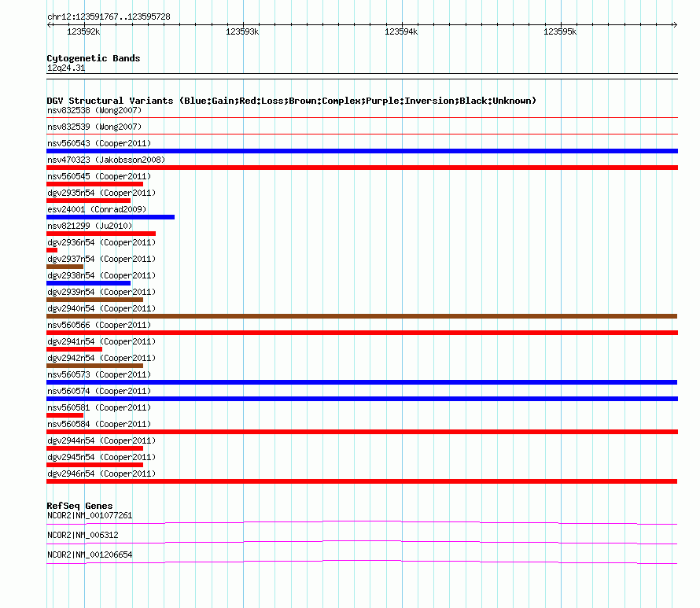Click the NCOR2|NM_001206654 gene label
Viewport: 700px width, 608px height.
click(x=90, y=555)
